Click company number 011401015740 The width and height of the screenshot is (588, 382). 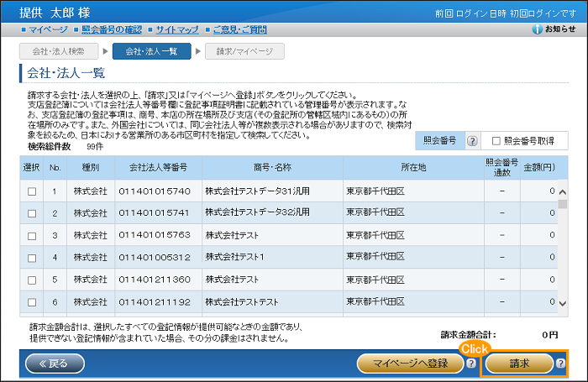[x=155, y=191]
